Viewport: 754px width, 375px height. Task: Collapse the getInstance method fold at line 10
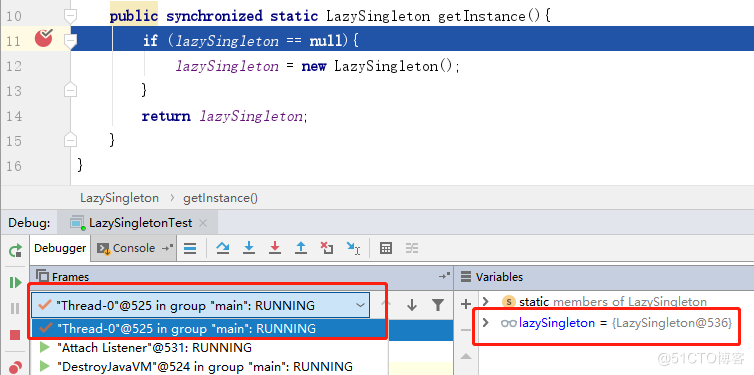point(70,17)
